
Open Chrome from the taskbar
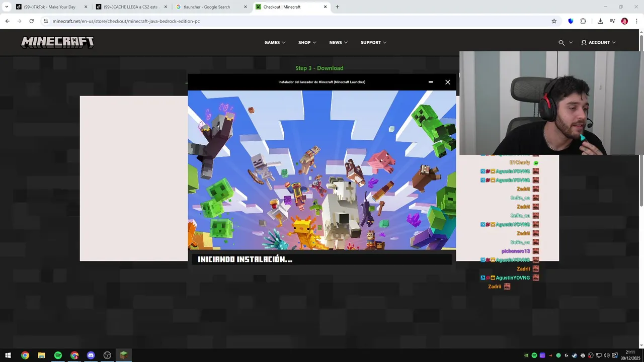point(25,355)
